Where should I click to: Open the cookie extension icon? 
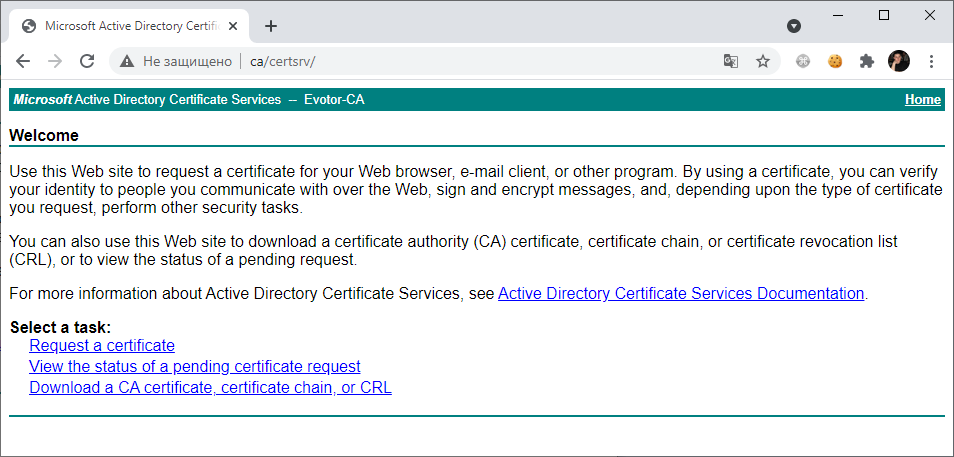(835, 61)
